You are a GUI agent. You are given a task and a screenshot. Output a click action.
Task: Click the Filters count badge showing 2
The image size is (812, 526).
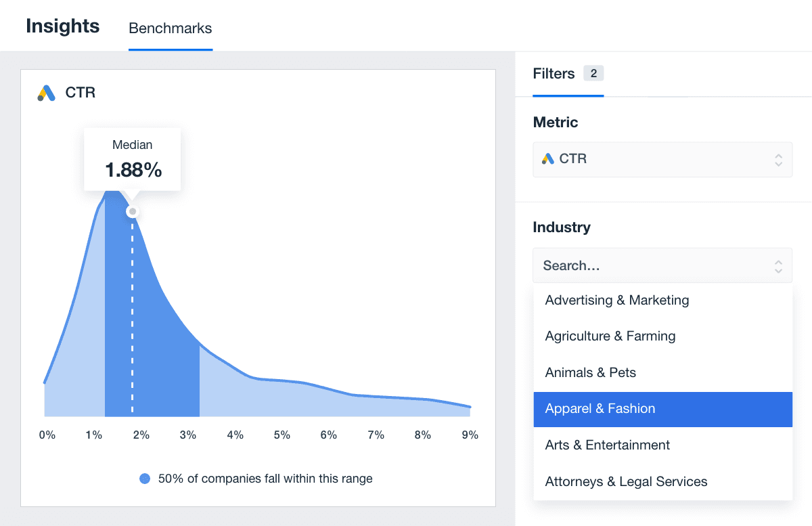pyautogui.click(x=593, y=74)
